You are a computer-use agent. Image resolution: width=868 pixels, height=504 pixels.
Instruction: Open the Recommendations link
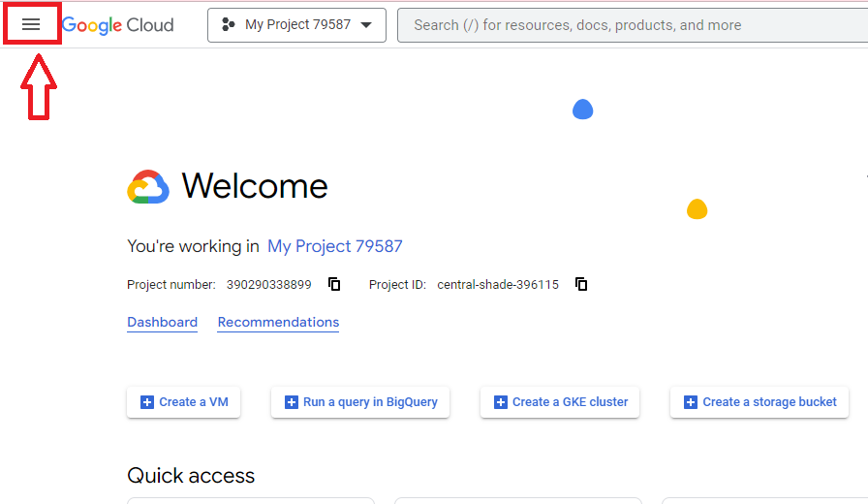tap(278, 323)
